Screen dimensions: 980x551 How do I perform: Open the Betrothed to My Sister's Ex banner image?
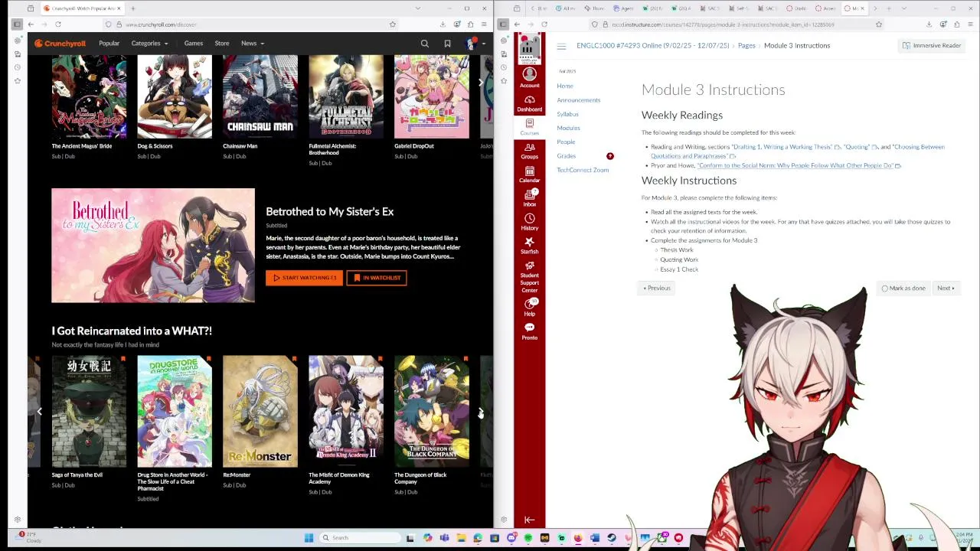click(x=153, y=246)
